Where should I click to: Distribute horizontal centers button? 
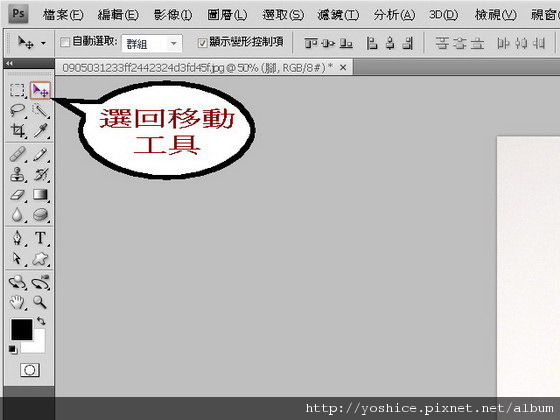521,44
